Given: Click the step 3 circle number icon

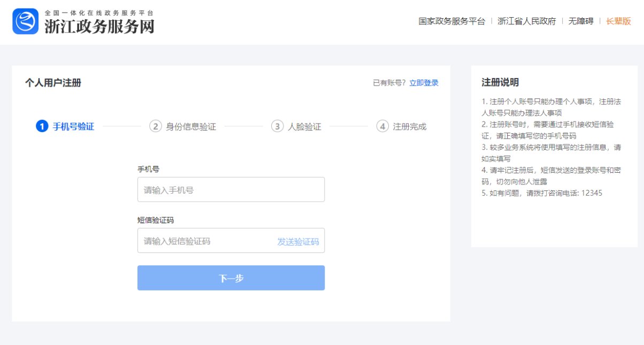Looking at the screenshot, I should pyautogui.click(x=277, y=127).
